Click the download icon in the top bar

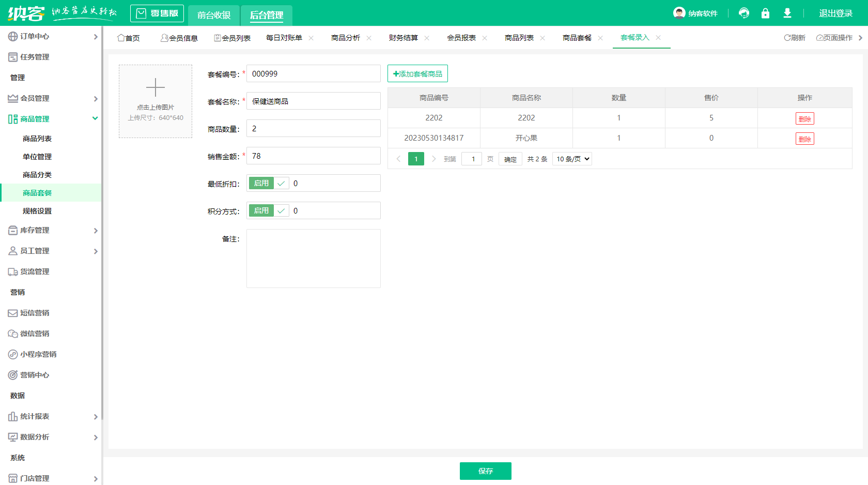click(x=787, y=13)
